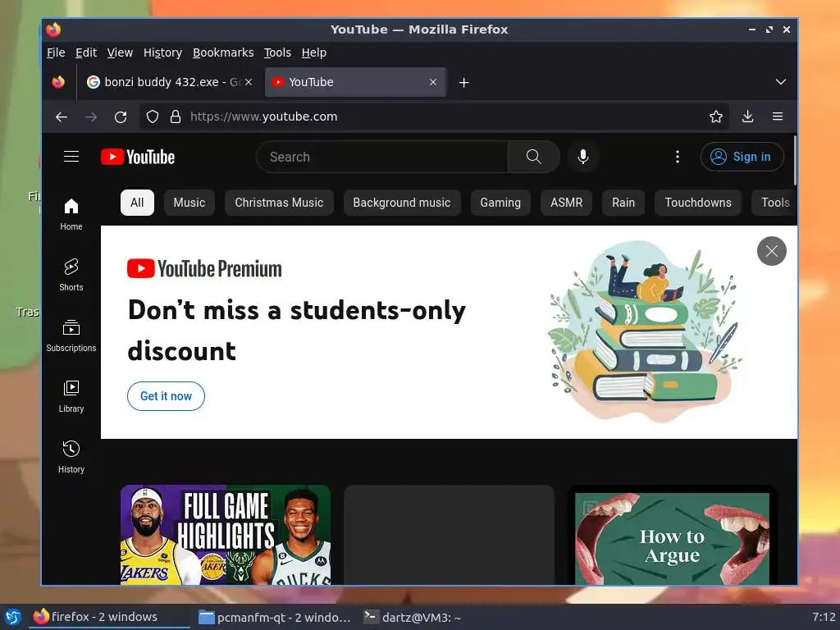Viewport: 840px width, 630px height.
Task: Start voice search with microphone icon
Action: coord(583,157)
